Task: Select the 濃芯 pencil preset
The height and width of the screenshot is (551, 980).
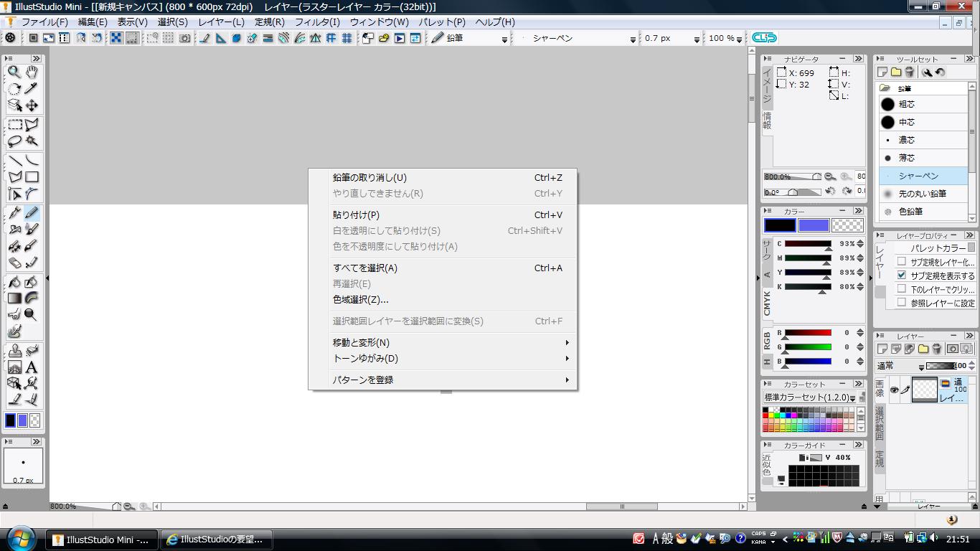Action: pyautogui.click(x=923, y=140)
